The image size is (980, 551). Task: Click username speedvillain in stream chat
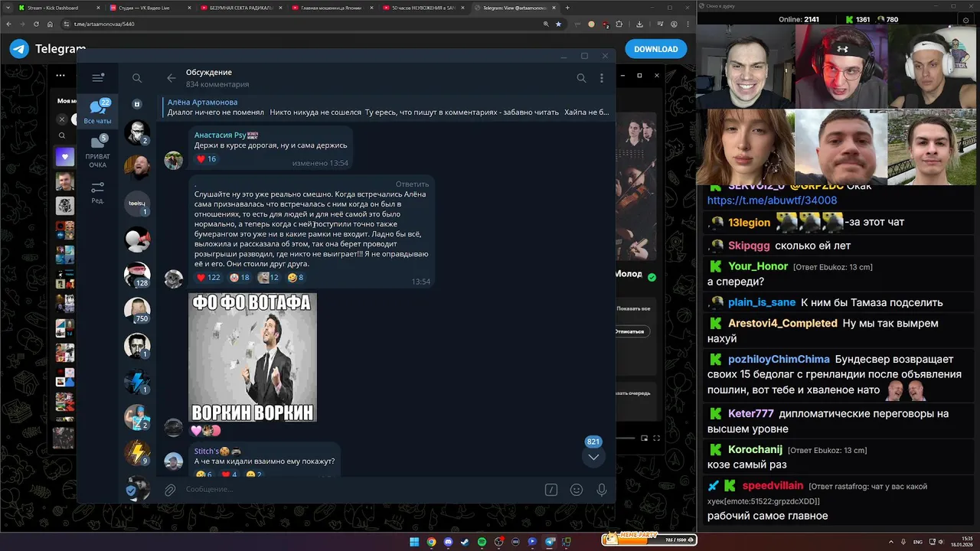[773, 485]
